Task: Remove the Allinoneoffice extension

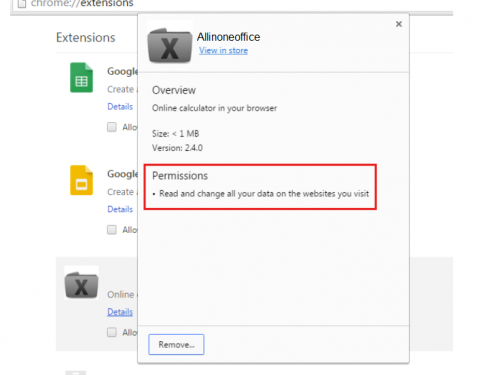Action: click(x=176, y=344)
